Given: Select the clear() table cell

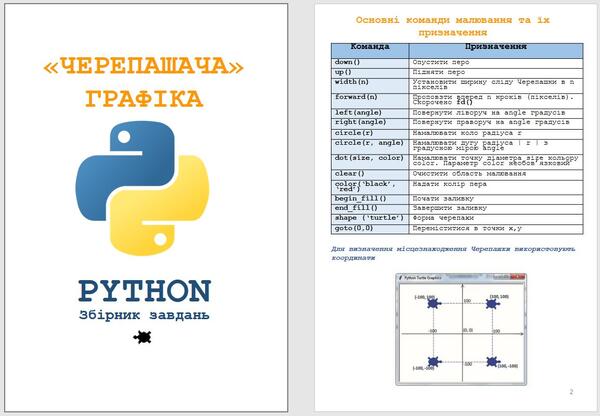Looking at the screenshot, I should click(370, 175).
